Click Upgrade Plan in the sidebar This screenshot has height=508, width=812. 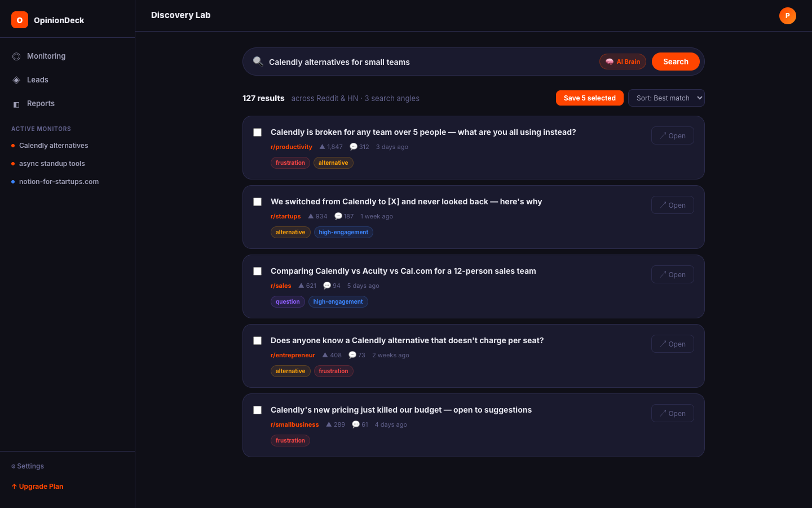[37, 486]
